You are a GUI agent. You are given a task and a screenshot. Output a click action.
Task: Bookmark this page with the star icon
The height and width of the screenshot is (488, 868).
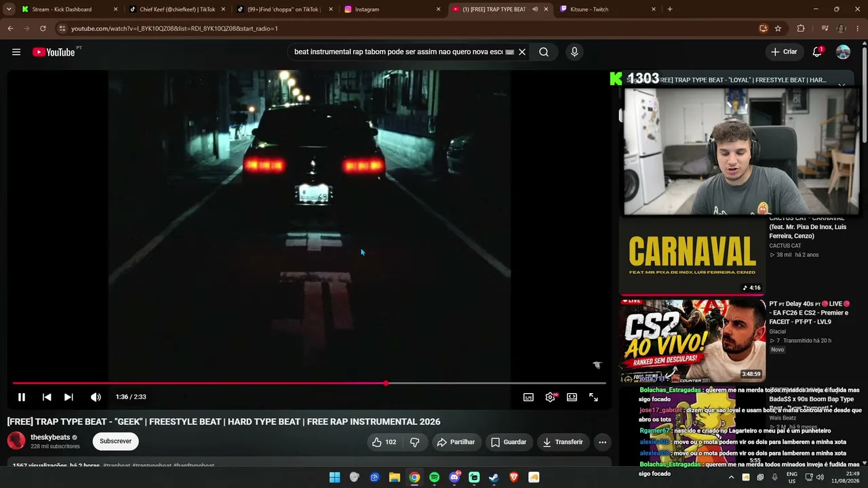tap(778, 28)
